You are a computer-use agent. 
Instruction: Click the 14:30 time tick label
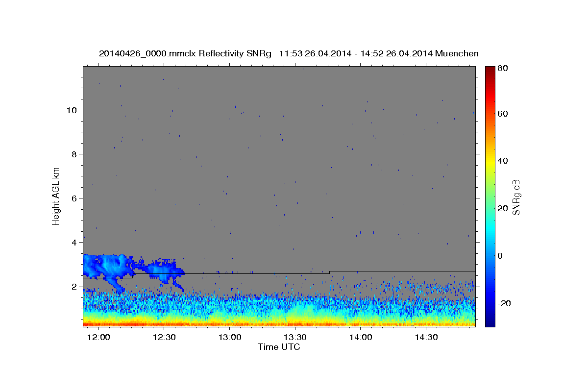tap(426, 338)
